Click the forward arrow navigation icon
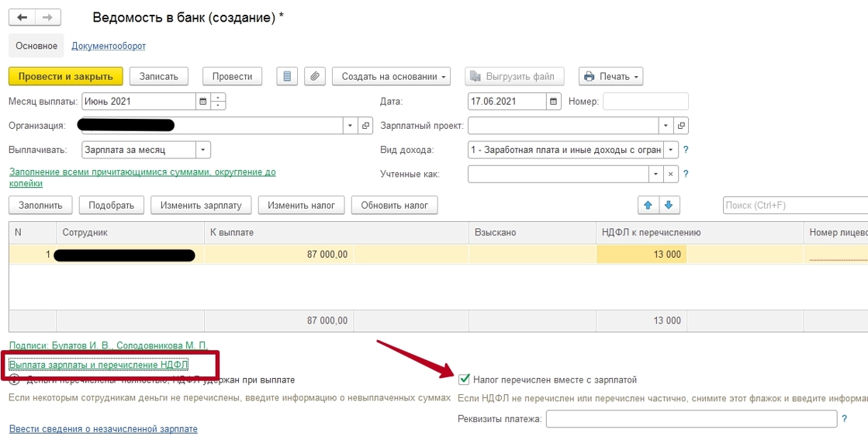 (47, 17)
